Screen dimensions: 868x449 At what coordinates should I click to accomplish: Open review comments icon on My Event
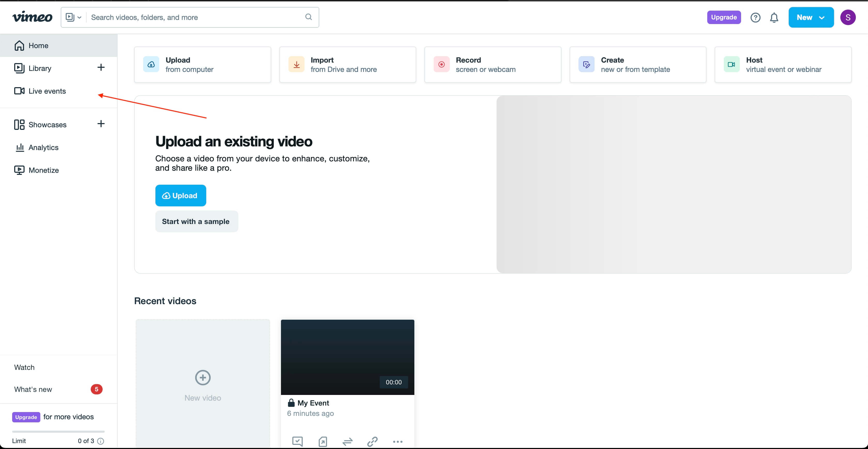click(x=297, y=441)
